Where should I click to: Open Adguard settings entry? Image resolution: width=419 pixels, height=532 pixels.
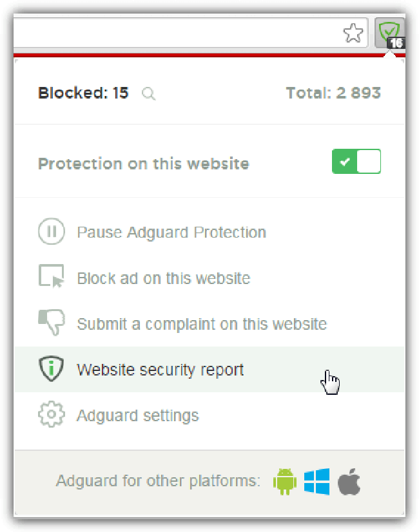pos(137,416)
